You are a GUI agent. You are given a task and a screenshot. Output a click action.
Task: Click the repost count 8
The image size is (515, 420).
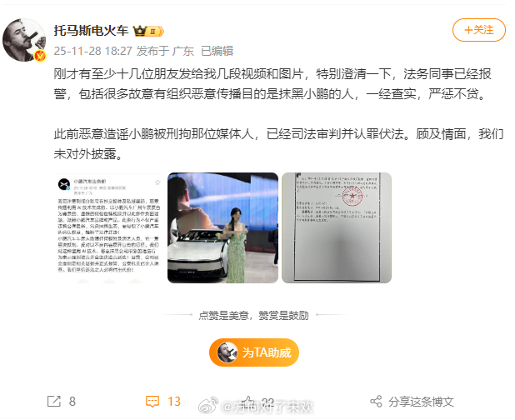(x=72, y=402)
